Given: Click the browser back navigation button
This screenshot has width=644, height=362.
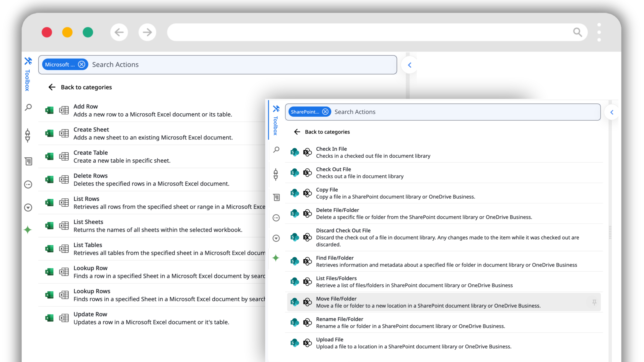Looking at the screenshot, I should pos(119,32).
